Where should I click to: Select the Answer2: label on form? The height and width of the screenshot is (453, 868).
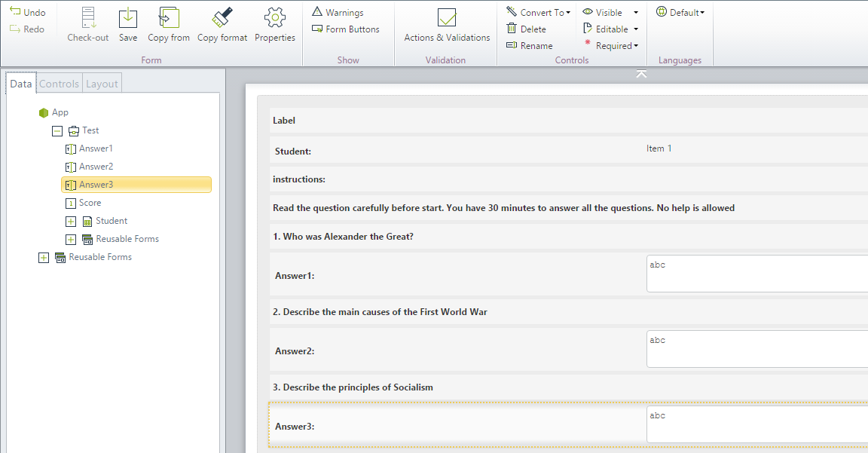(x=295, y=351)
